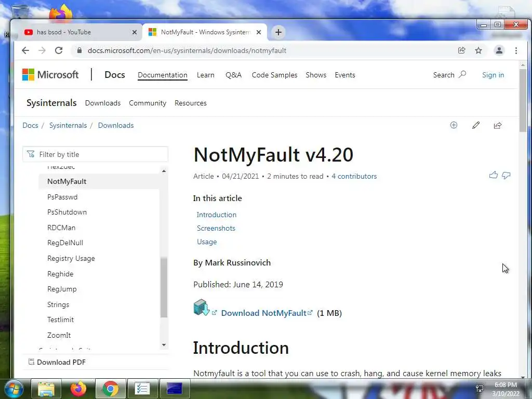Select the NotMyFault - Windows Sysinternals tab
The image size is (532, 399).
[x=205, y=32]
